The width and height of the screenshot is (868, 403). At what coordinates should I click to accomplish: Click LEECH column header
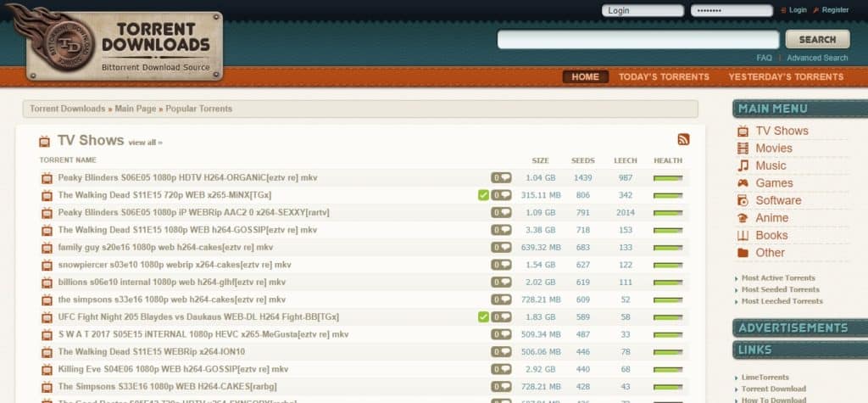pyautogui.click(x=626, y=160)
